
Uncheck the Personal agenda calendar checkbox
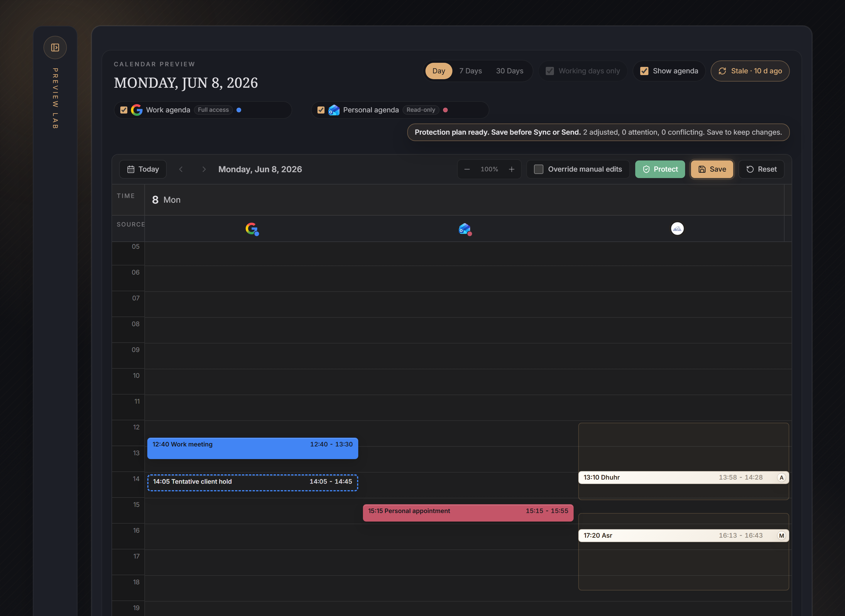(321, 110)
